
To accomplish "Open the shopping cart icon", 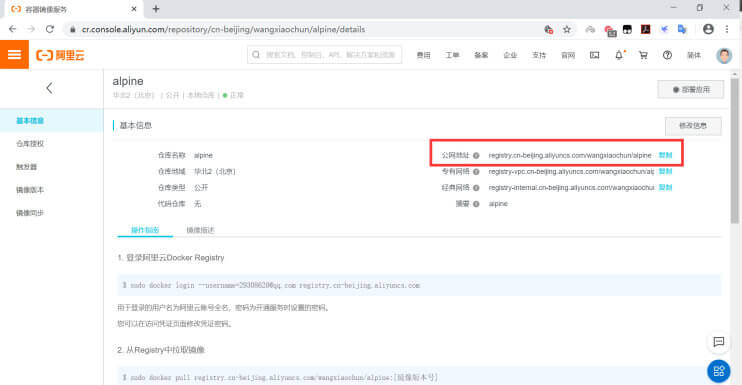I will (643, 55).
